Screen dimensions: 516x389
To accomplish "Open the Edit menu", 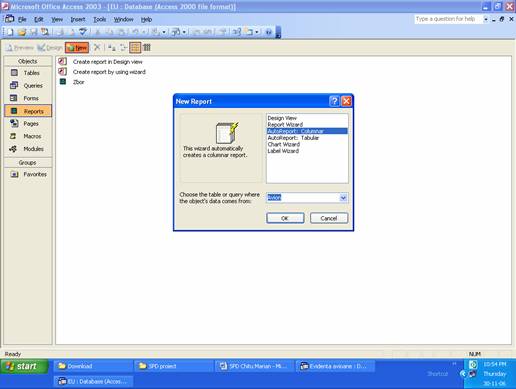I will point(39,19).
